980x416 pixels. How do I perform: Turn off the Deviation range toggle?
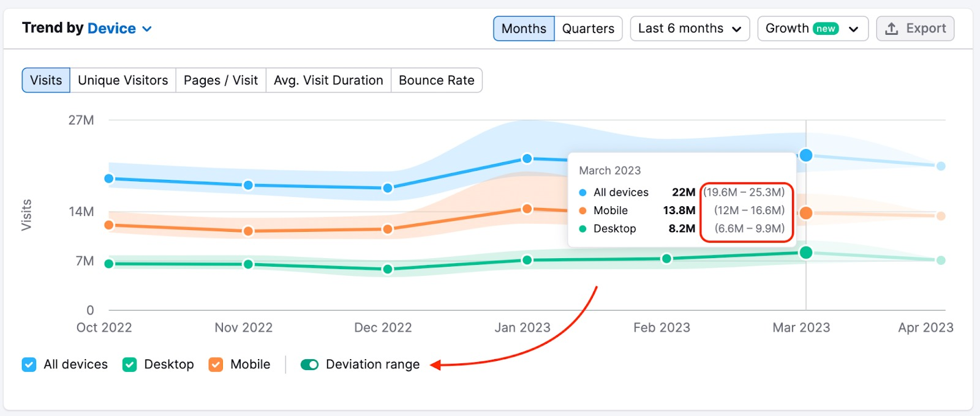click(309, 365)
